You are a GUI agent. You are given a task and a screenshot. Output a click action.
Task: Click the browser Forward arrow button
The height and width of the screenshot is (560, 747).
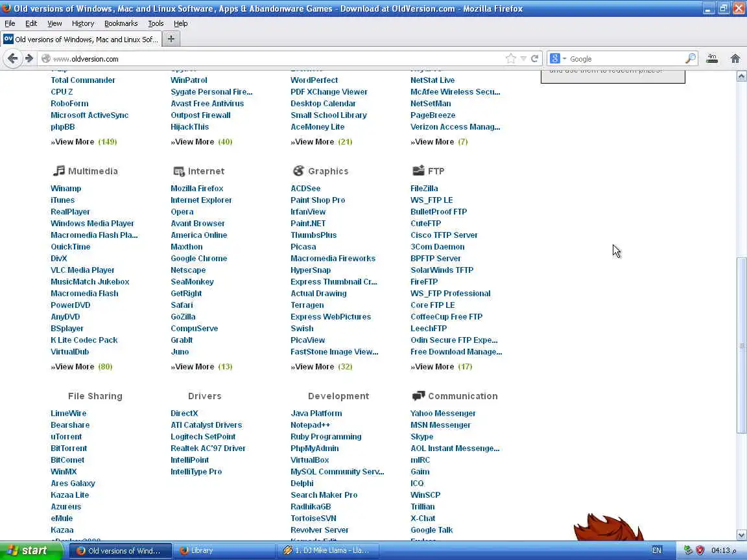click(29, 58)
